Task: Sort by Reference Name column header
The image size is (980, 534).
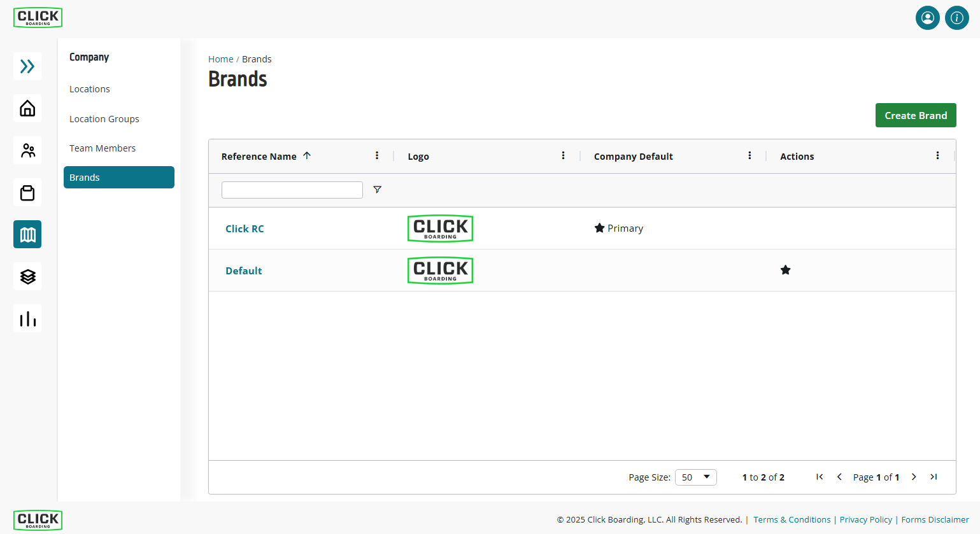Action: (258, 156)
